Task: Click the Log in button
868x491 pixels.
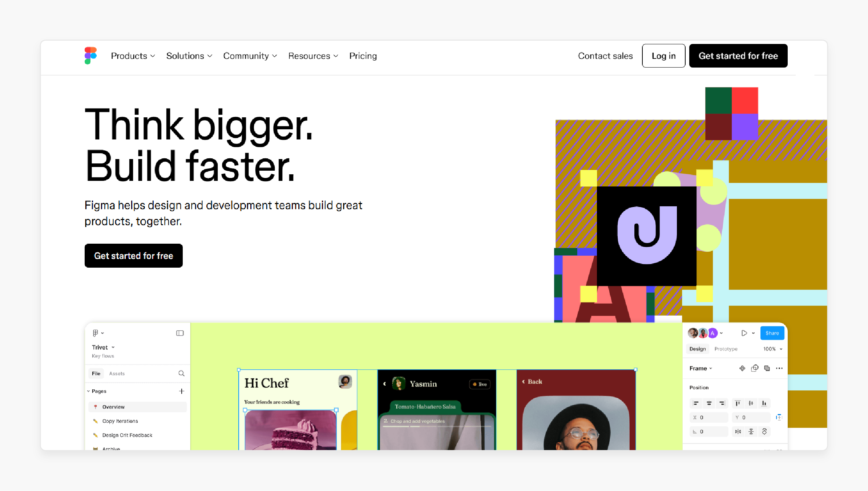Action: pyautogui.click(x=663, y=56)
